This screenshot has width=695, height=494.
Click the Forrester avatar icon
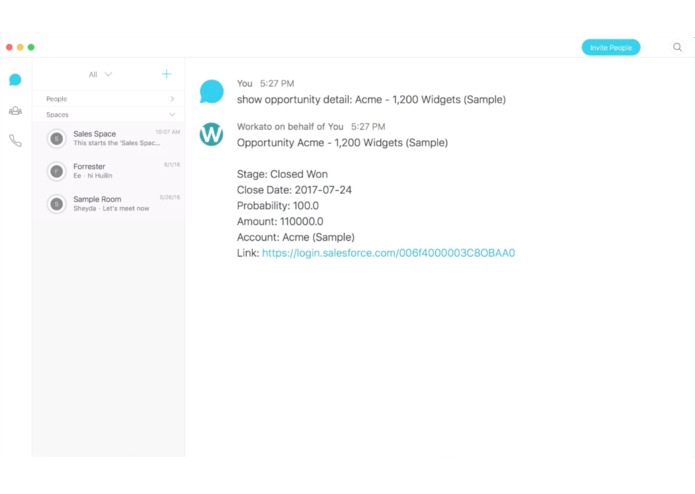point(56,171)
